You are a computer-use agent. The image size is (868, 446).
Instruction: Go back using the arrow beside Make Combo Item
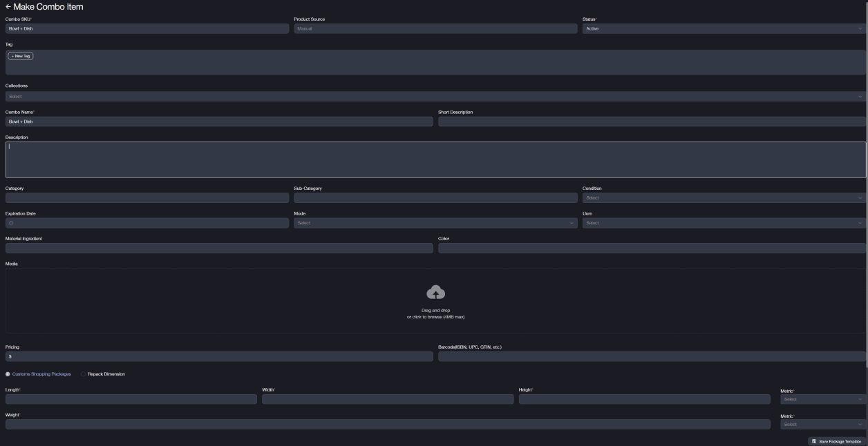(x=8, y=7)
